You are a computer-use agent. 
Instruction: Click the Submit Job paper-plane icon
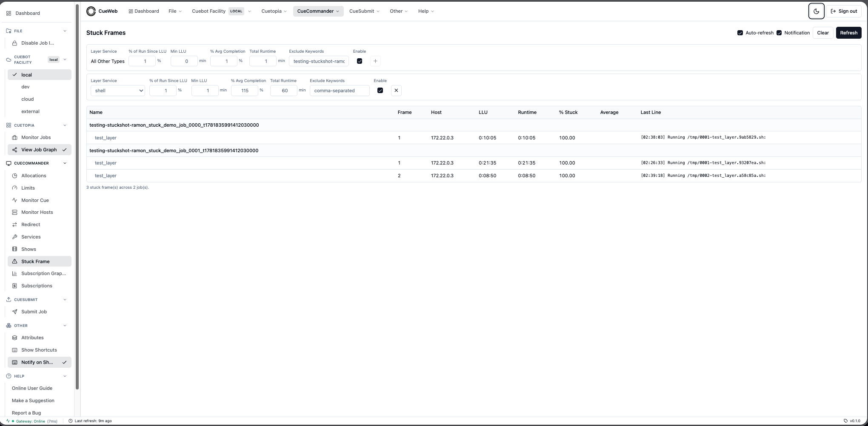coord(15,312)
